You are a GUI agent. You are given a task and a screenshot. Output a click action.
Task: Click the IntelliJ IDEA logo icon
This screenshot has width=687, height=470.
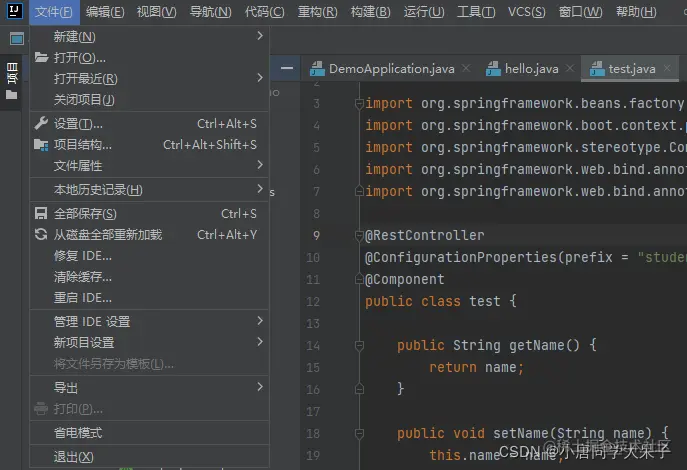click(x=14, y=11)
